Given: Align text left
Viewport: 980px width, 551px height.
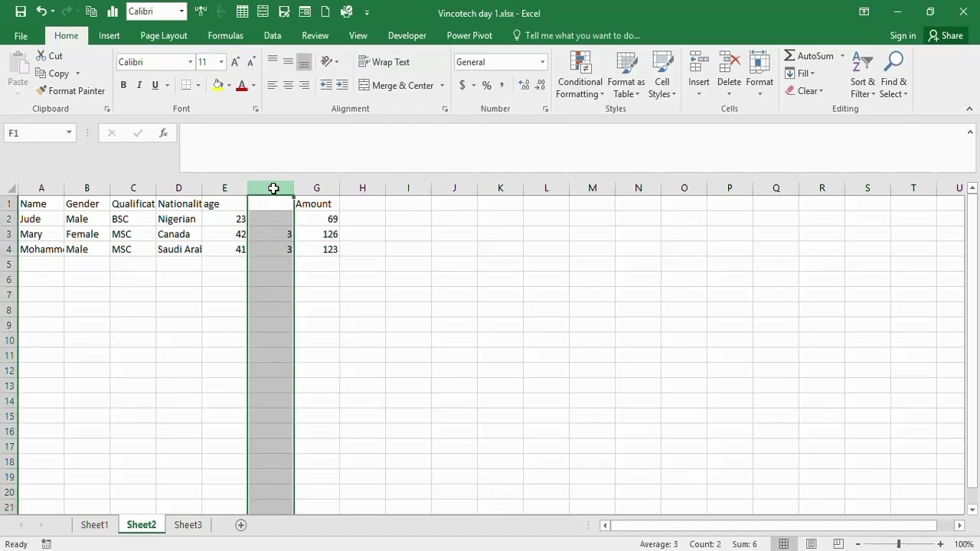Looking at the screenshot, I should (x=272, y=85).
